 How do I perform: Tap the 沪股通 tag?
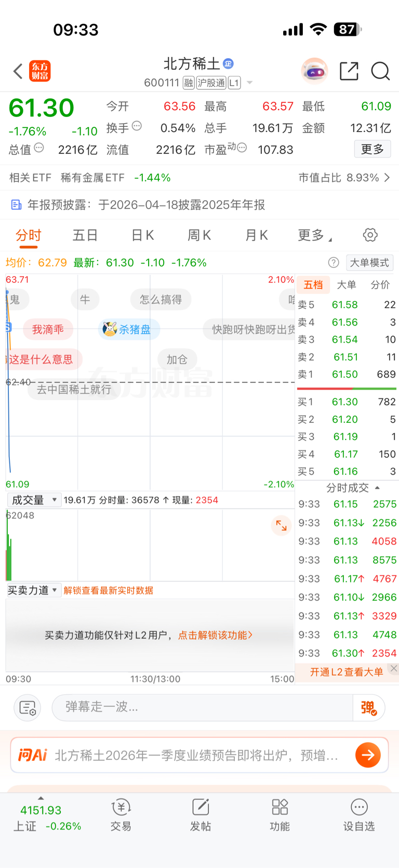pyautogui.click(x=211, y=83)
